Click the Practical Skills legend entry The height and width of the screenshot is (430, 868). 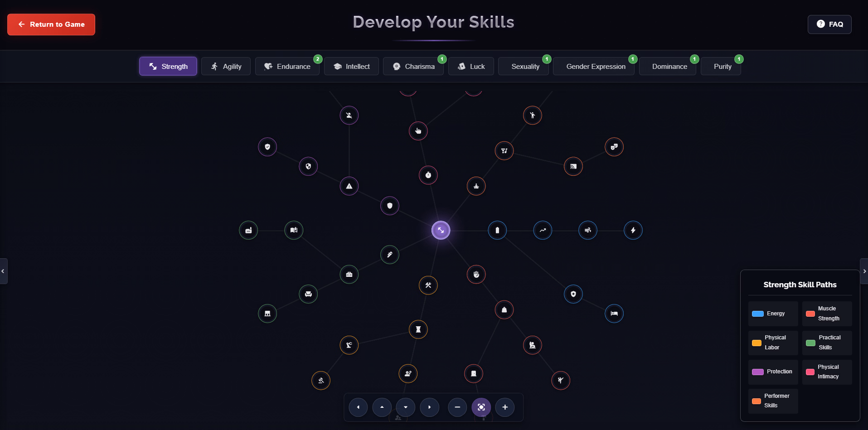(x=827, y=343)
